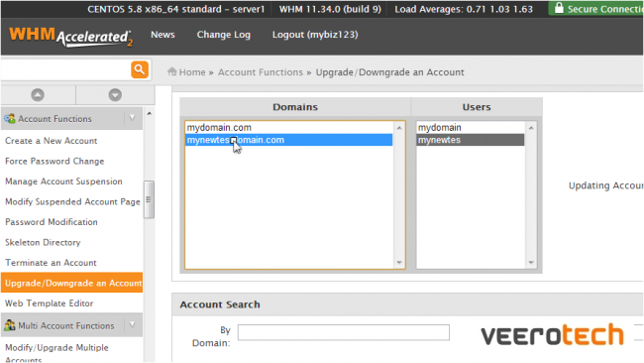Screen dimensions: 644x363
Task: Click the By Domain search field
Action: [344, 332]
